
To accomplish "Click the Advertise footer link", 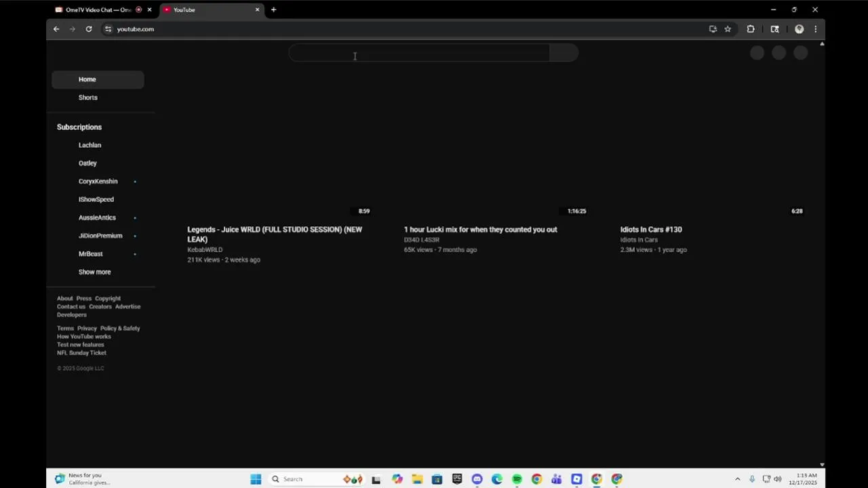I will tap(127, 306).
